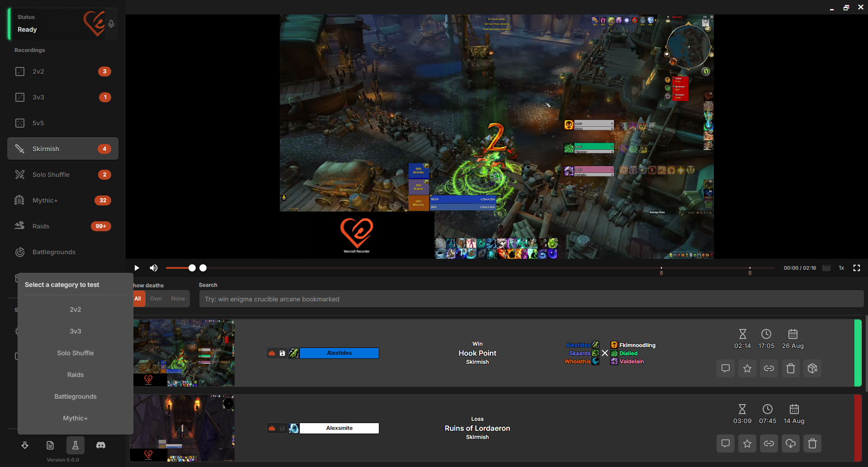Click the update download arrow icon
Screen dimensions: 868x467
pos(25,446)
